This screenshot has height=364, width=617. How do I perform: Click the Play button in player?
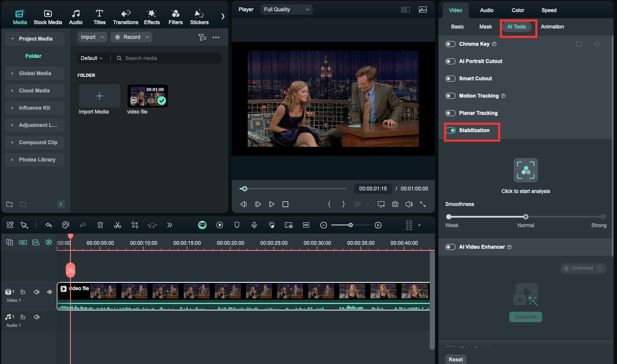pos(272,204)
